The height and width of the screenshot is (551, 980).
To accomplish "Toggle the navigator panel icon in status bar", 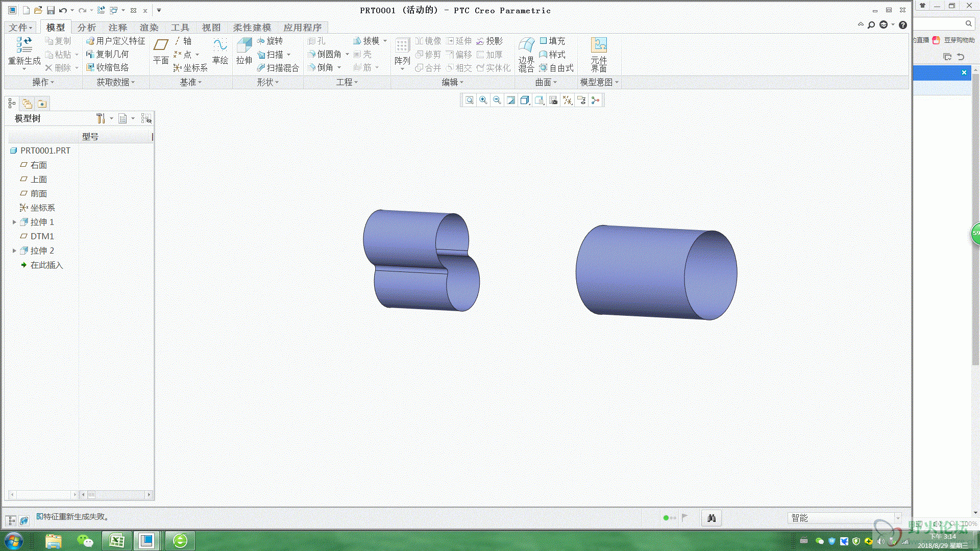I will point(11,520).
